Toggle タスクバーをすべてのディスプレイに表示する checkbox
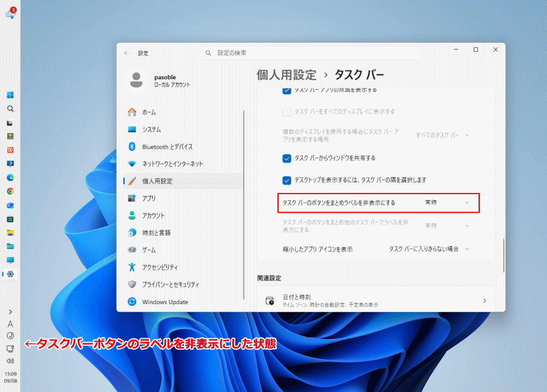 coord(287,112)
